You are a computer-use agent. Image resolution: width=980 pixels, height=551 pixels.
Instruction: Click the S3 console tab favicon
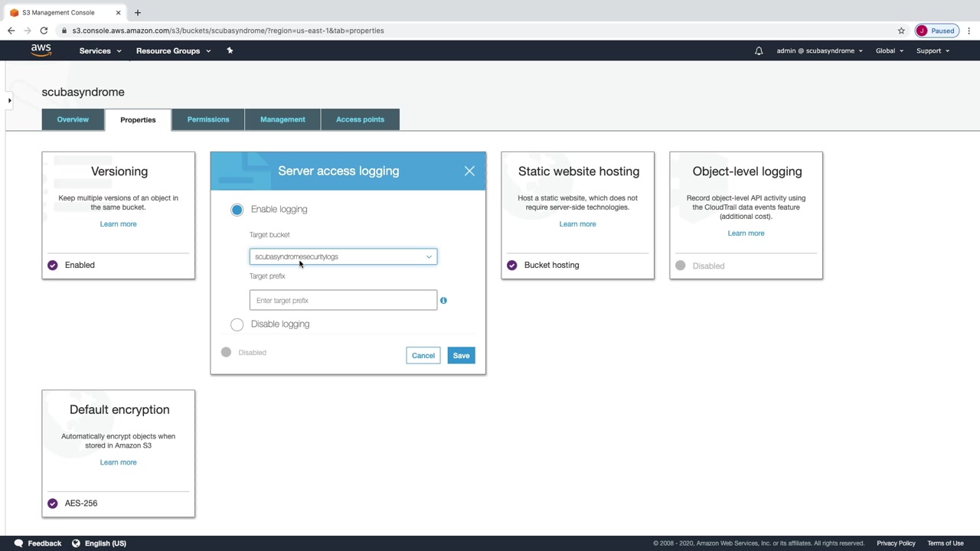click(14, 12)
